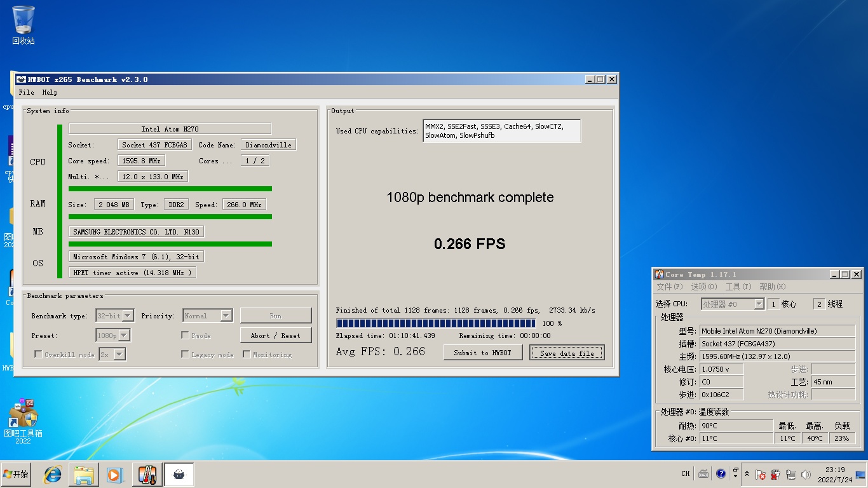Open the IME keyboard icon in the language bar
This screenshot has width=868, height=488.
point(703,473)
